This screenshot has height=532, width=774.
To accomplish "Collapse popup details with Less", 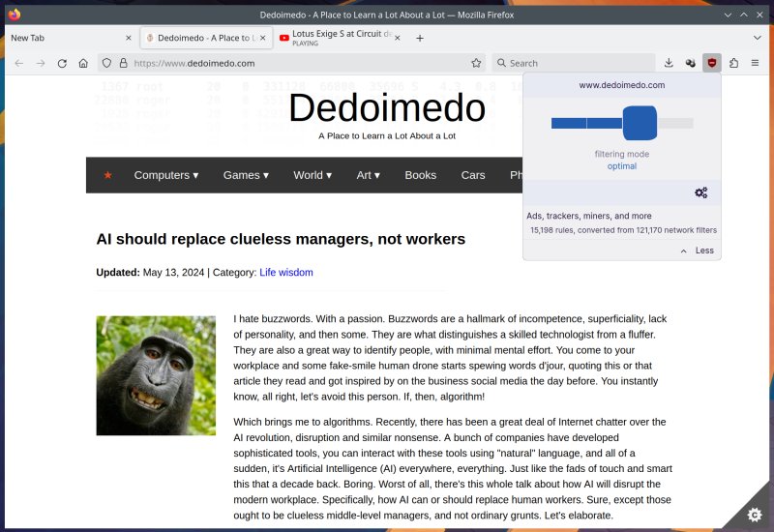I will pos(698,251).
